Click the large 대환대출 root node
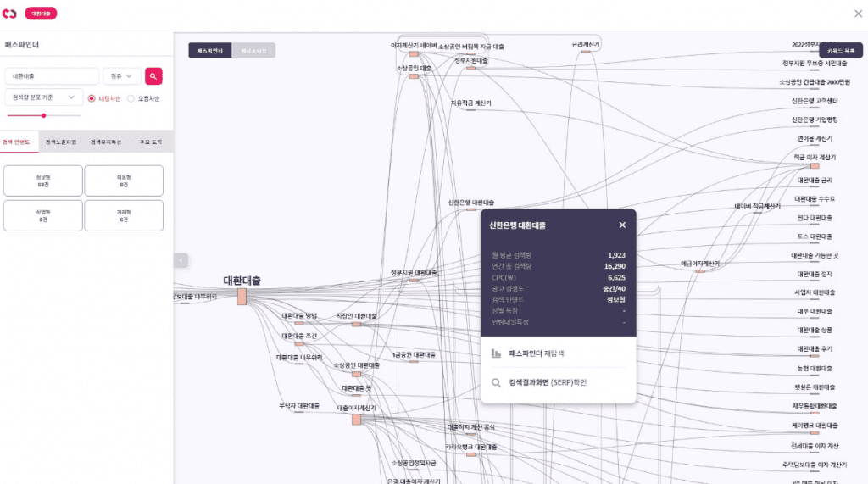Image resolution: width=868 pixels, height=484 pixels. tap(242, 297)
